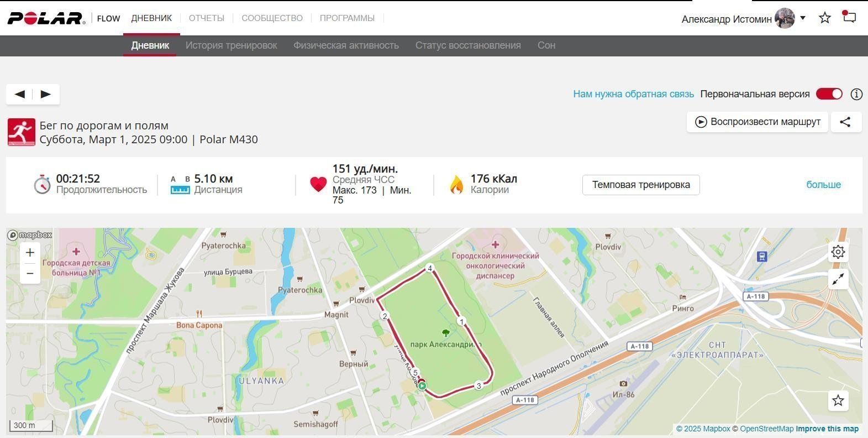
Task: Click Бег по дорогам и полям title
Action: [104, 126]
